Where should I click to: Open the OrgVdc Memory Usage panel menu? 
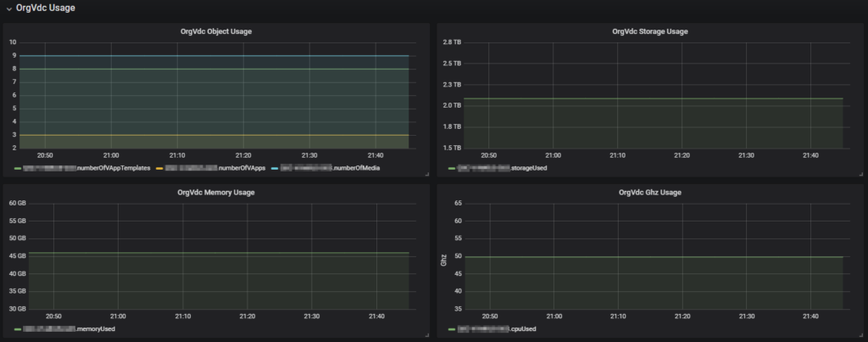215,193
